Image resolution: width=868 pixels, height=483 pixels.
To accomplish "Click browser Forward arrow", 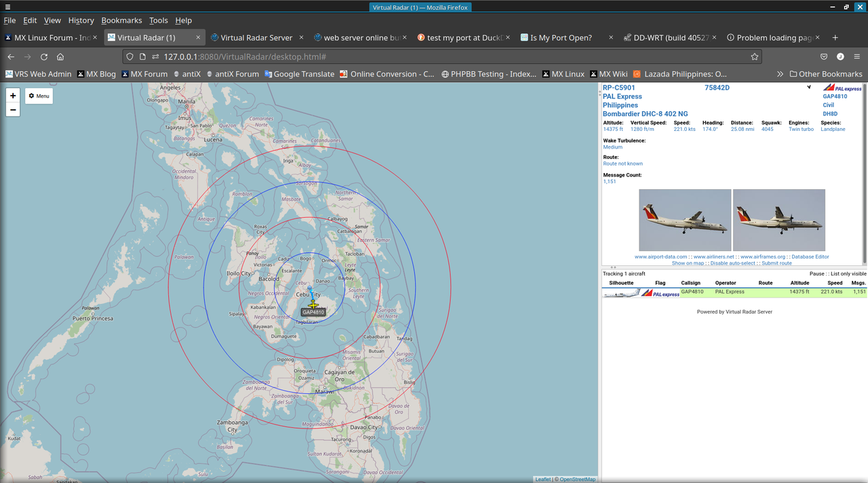I will point(28,57).
